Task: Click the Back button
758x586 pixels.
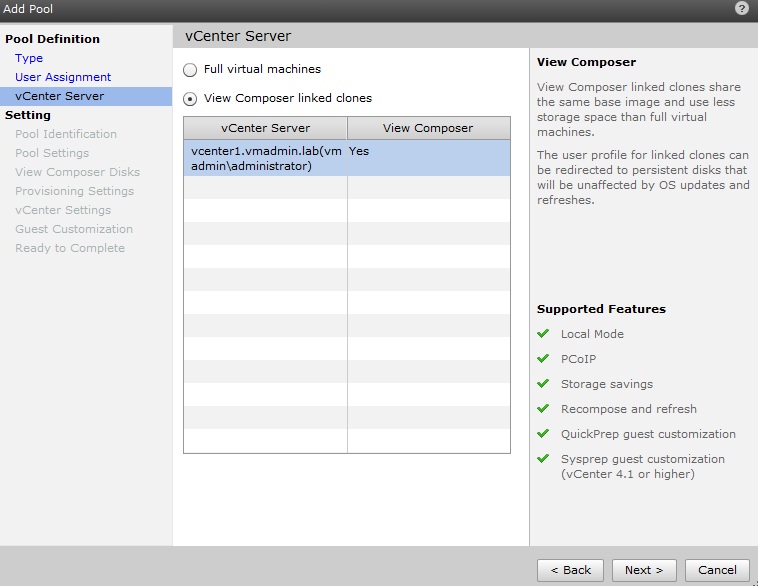Action: (570, 570)
